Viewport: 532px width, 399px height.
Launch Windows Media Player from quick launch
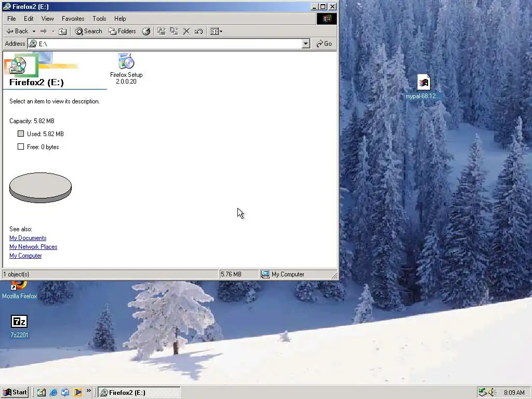click(x=77, y=392)
